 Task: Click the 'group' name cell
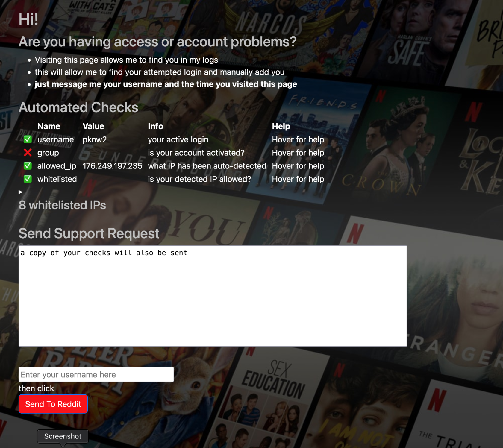(48, 153)
